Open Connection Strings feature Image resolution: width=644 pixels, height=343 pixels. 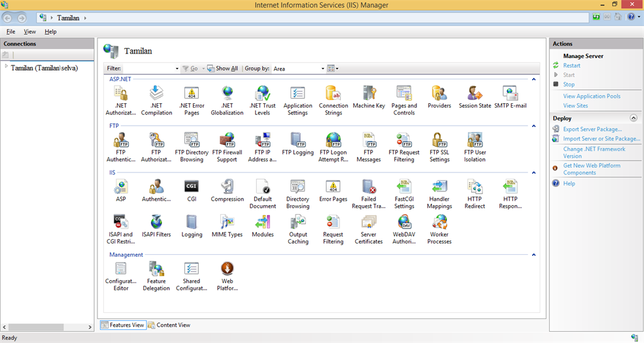click(333, 101)
